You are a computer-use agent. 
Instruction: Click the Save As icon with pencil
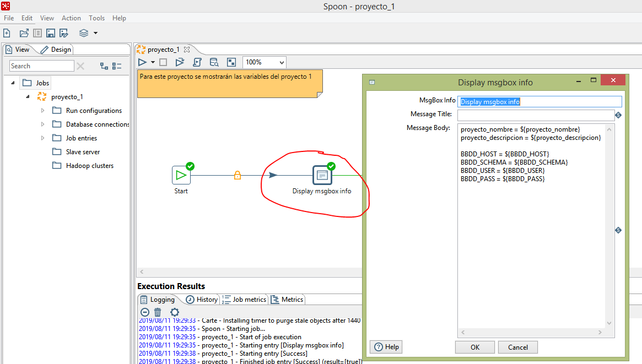[x=64, y=33]
